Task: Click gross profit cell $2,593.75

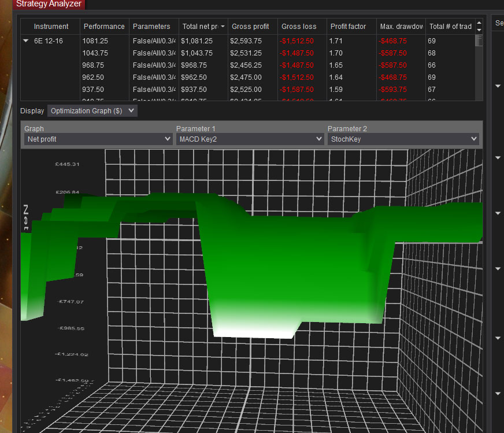Action: [246, 41]
